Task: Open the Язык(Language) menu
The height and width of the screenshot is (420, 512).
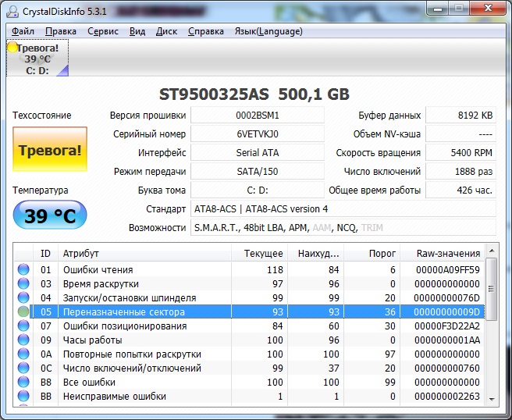Action: 268,31
